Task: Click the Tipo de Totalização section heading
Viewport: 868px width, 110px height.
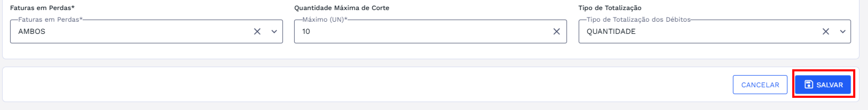Action: [x=610, y=8]
